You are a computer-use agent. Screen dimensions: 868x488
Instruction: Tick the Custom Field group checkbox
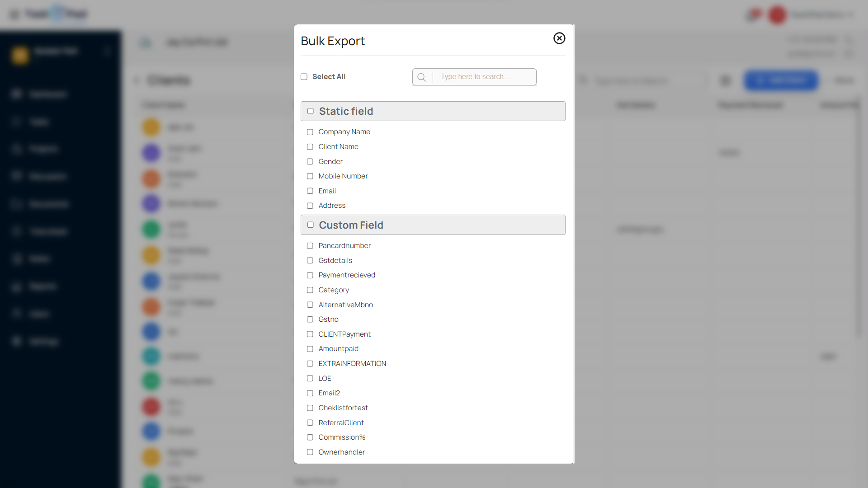311,225
